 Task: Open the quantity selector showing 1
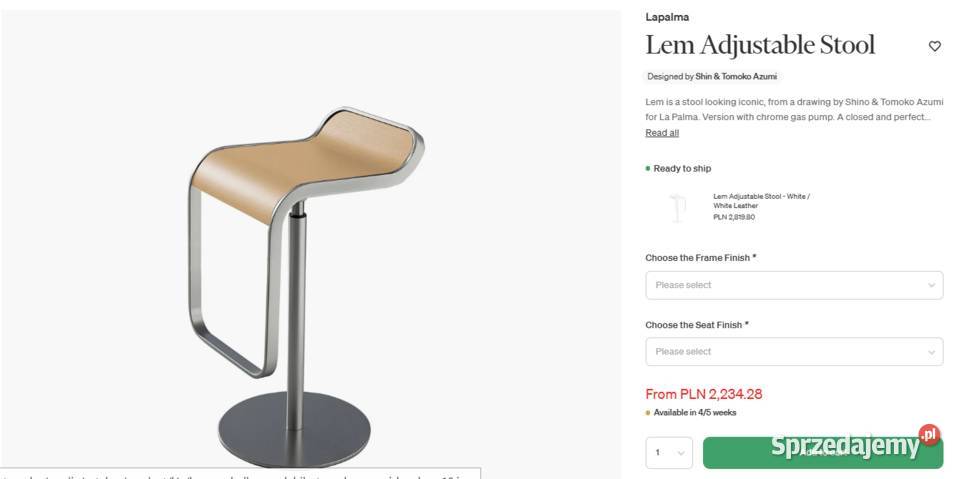pyautogui.click(x=669, y=453)
